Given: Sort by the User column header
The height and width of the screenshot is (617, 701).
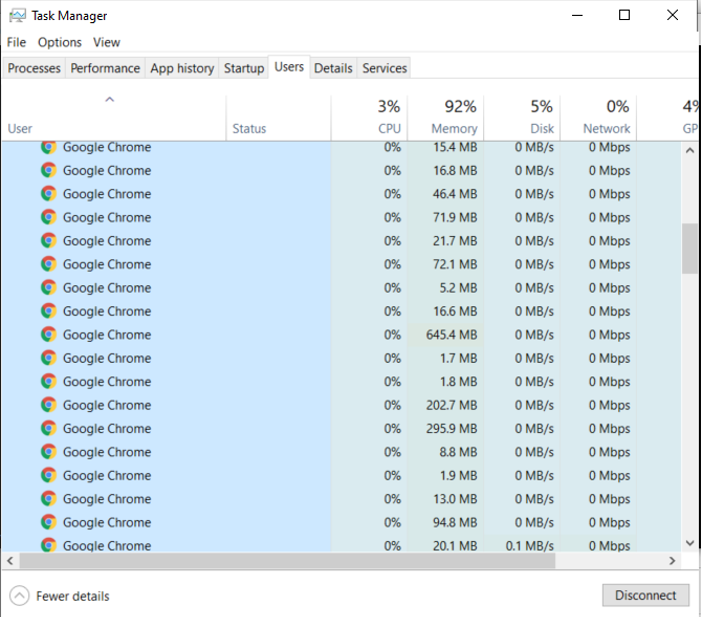Looking at the screenshot, I should coord(114,118).
